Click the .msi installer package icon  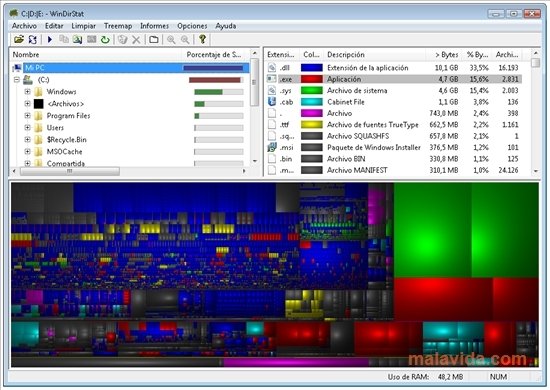[272, 147]
